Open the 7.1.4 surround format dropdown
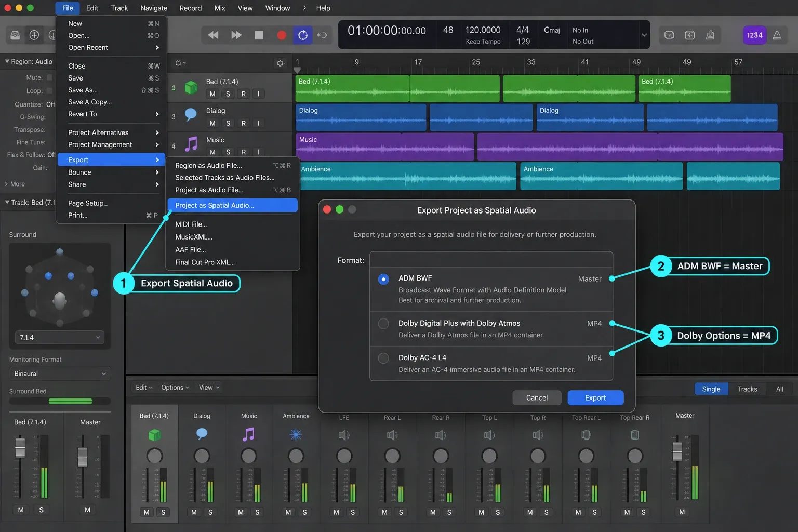 point(59,337)
